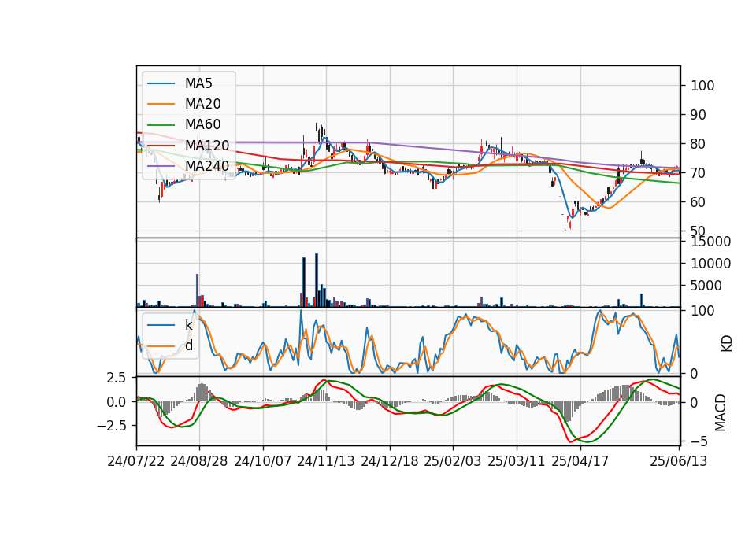756x543 pixels.
Task: Click the 80 price axis label
Action: (x=699, y=143)
